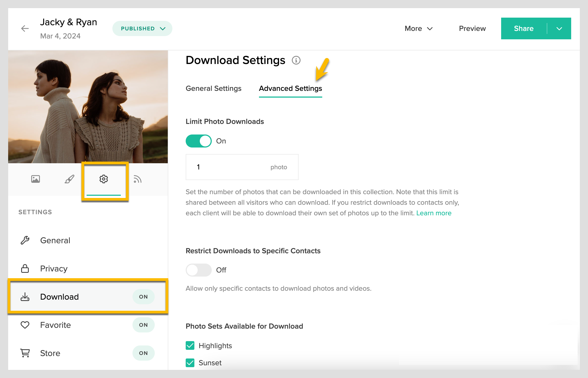Open the settings gear icon tab
The width and height of the screenshot is (588, 378).
[104, 179]
